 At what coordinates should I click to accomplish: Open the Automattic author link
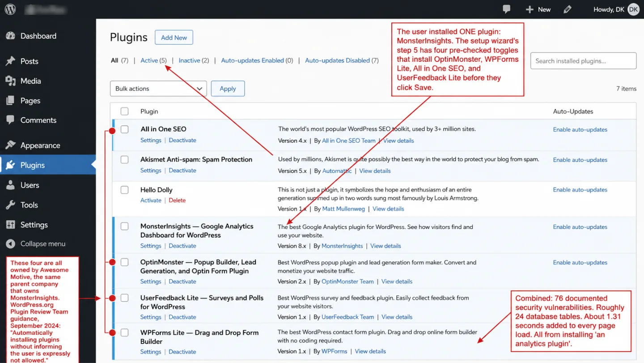pos(337,171)
